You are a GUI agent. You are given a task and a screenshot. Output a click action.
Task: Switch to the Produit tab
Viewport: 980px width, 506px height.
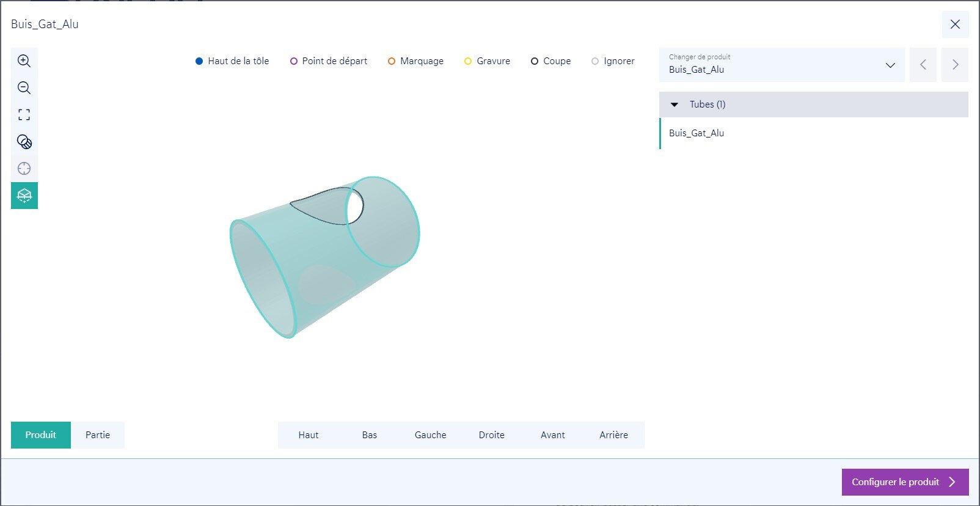click(41, 435)
